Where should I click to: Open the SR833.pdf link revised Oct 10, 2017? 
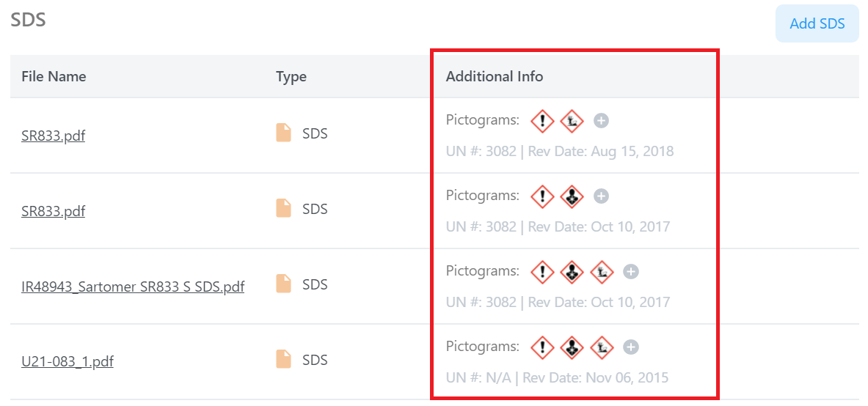pyautogui.click(x=53, y=211)
